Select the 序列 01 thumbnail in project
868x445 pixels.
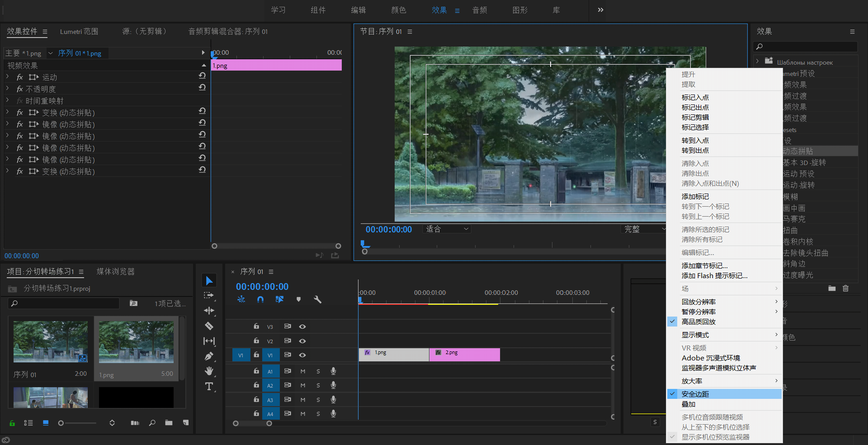click(x=50, y=342)
